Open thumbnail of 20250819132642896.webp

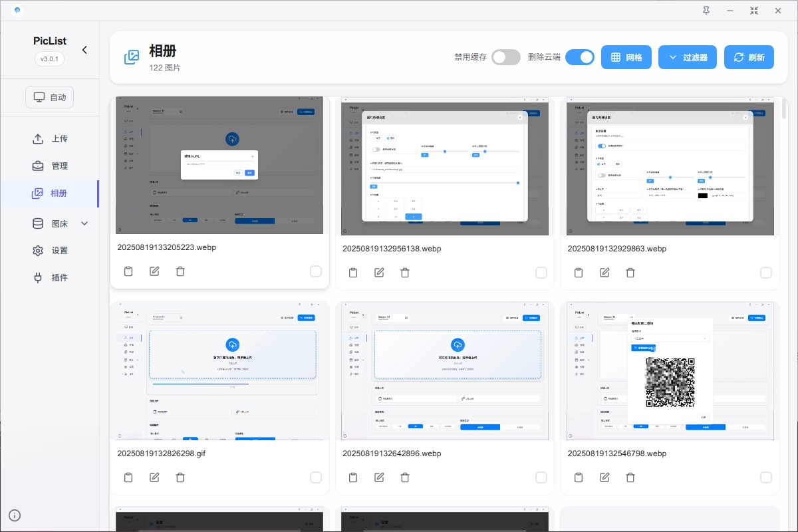coord(445,370)
